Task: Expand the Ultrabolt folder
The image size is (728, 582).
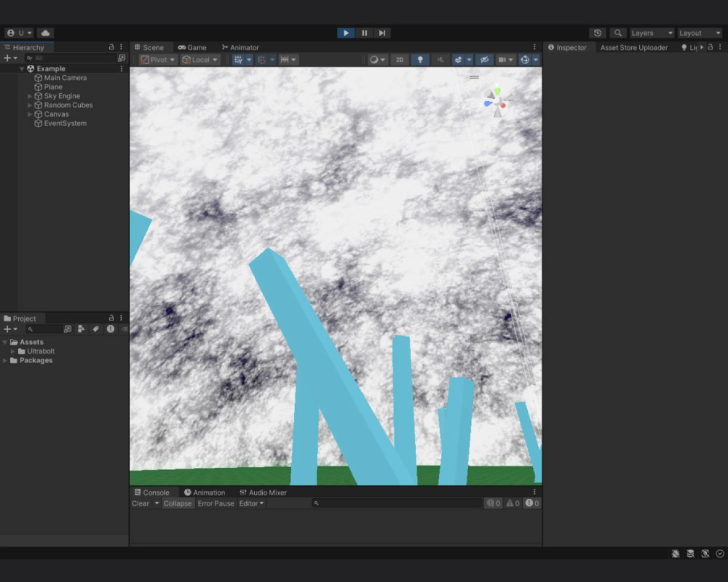Action: tap(13, 351)
